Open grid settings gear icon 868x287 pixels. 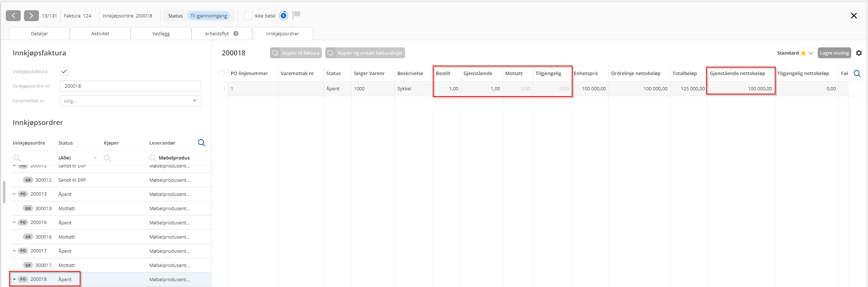(x=859, y=53)
